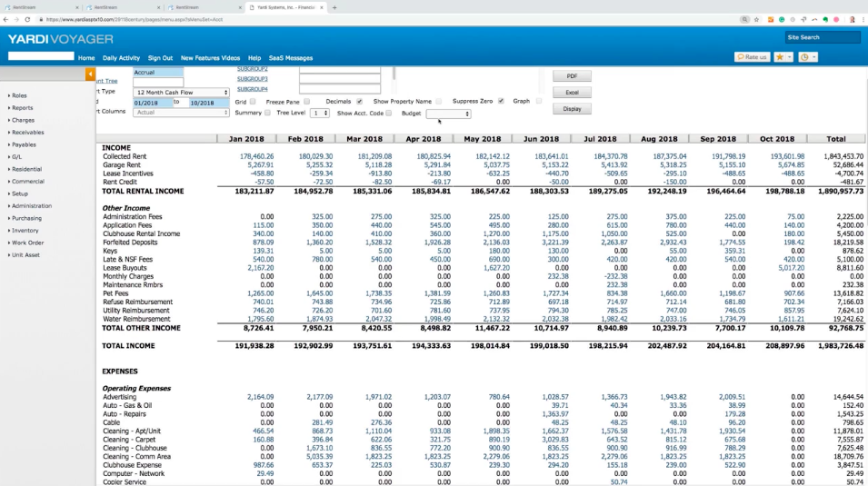
Task: Click the browser zoom magnifier icon
Action: (744, 19)
